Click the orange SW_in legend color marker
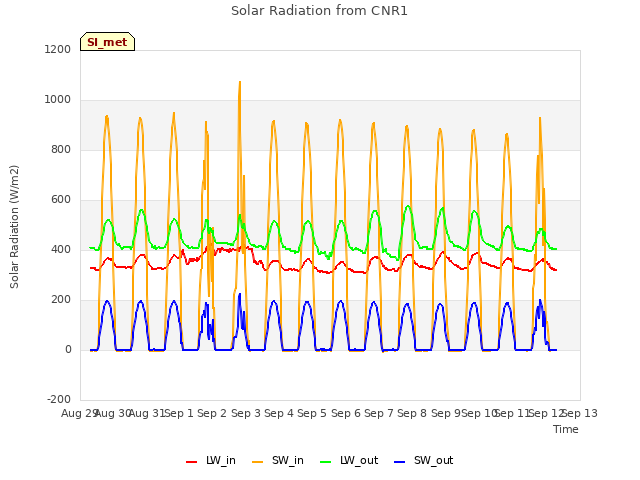 click(x=258, y=462)
